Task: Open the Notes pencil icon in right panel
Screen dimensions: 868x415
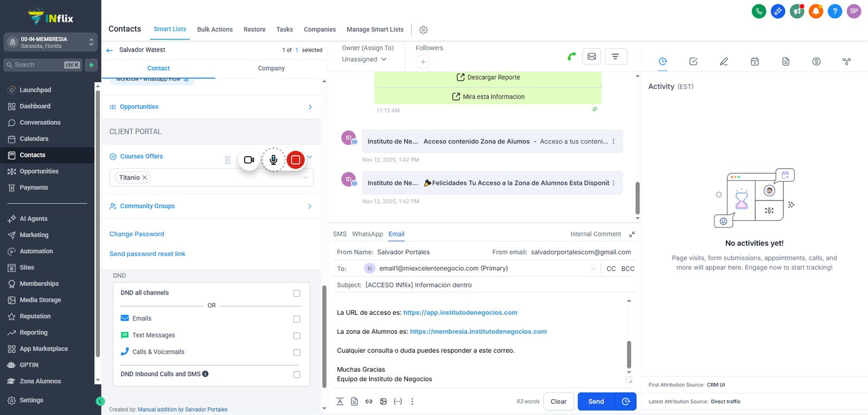Action: 724,61
